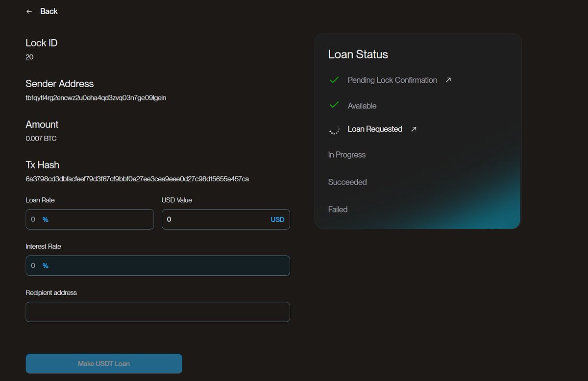This screenshot has height=381, width=588.
Task: Click the Recipient address label
Action: click(x=51, y=293)
